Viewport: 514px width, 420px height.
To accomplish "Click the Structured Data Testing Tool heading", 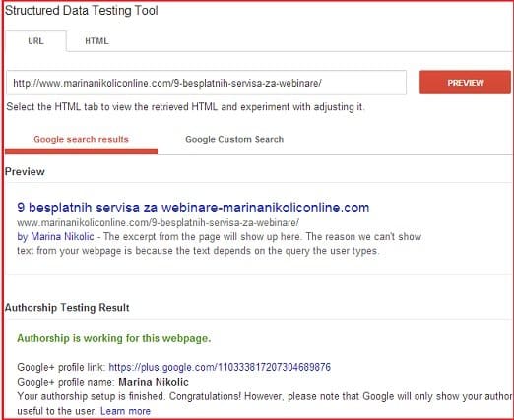I will (82, 11).
